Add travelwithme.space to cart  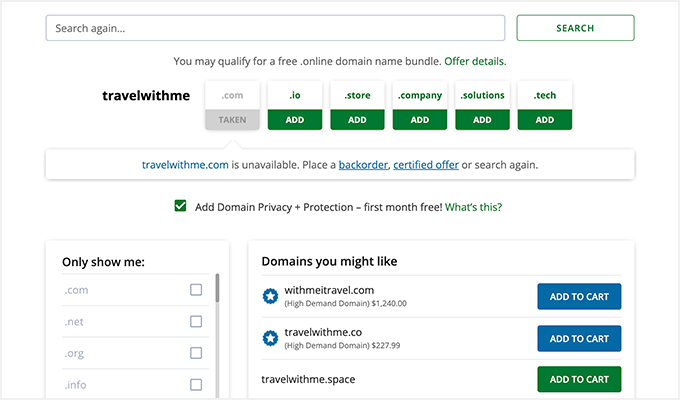pyautogui.click(x=579, y=379)
